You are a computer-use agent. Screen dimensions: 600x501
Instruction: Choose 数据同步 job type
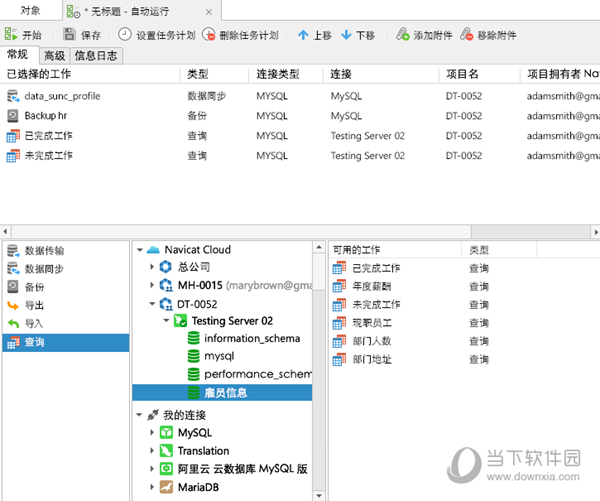pyautogui.click(x=66, y=269)
